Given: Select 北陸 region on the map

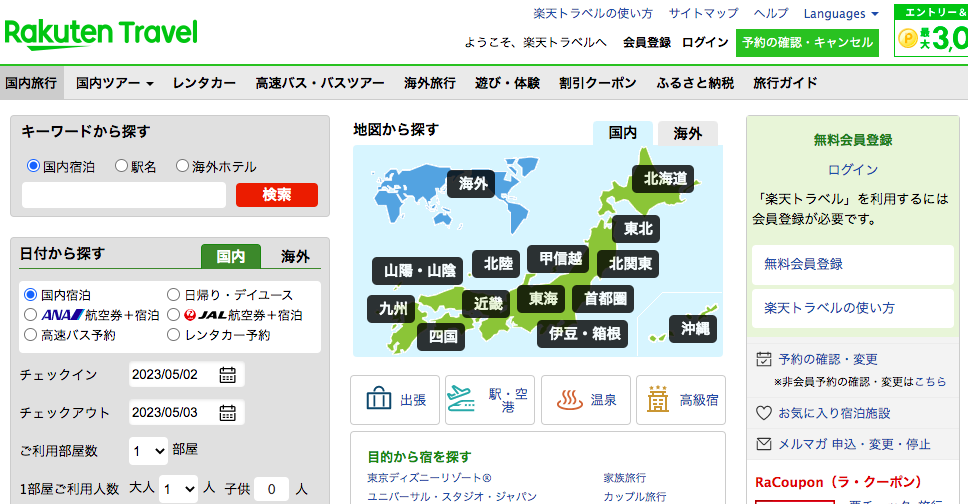Looking at the screenshot, I should click(498, 264).
